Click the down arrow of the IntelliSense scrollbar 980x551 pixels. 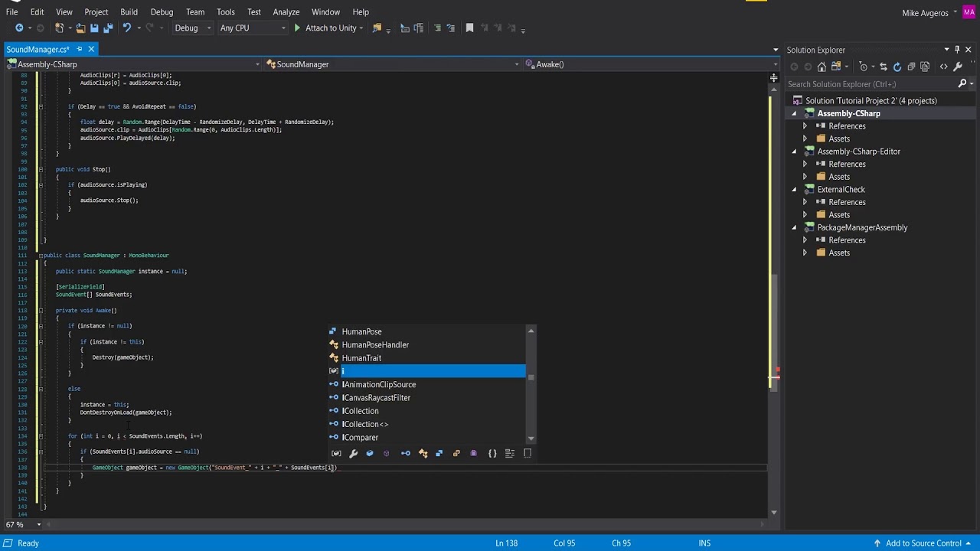pyautogui.click(x=531, y=439)
